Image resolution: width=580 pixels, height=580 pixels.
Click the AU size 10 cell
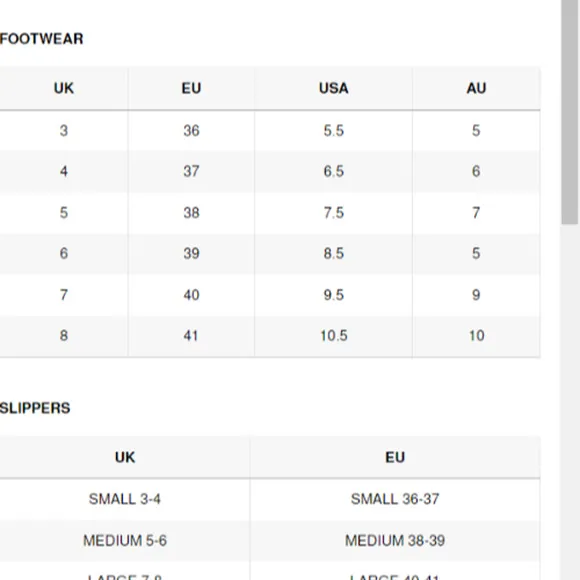point(476,336)
